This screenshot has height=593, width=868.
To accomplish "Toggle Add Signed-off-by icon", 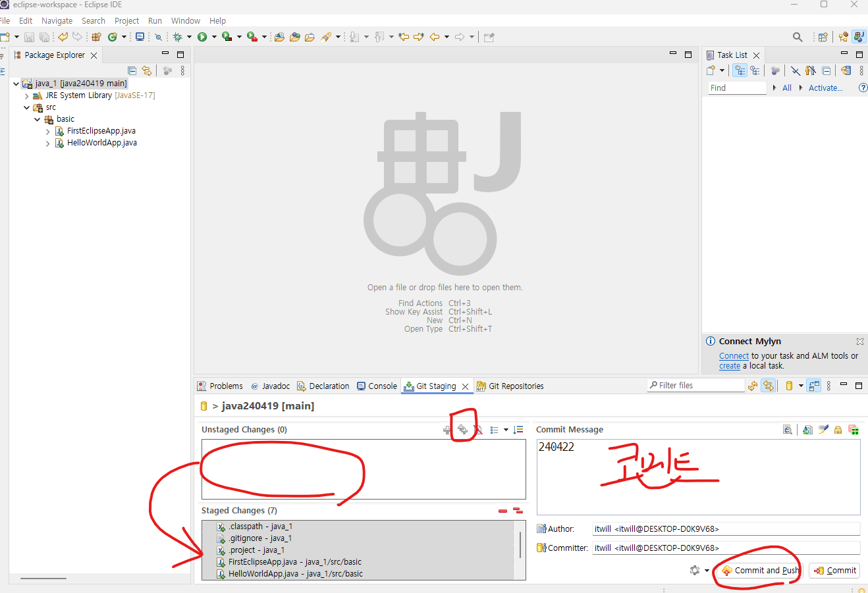I will (823, 430).
